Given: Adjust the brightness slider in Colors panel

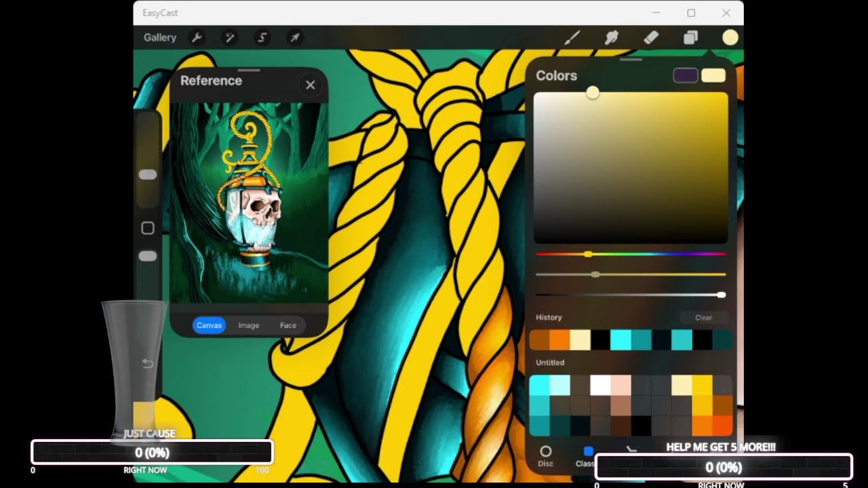Looking at the screenshot, I should [x=631, y=295].
